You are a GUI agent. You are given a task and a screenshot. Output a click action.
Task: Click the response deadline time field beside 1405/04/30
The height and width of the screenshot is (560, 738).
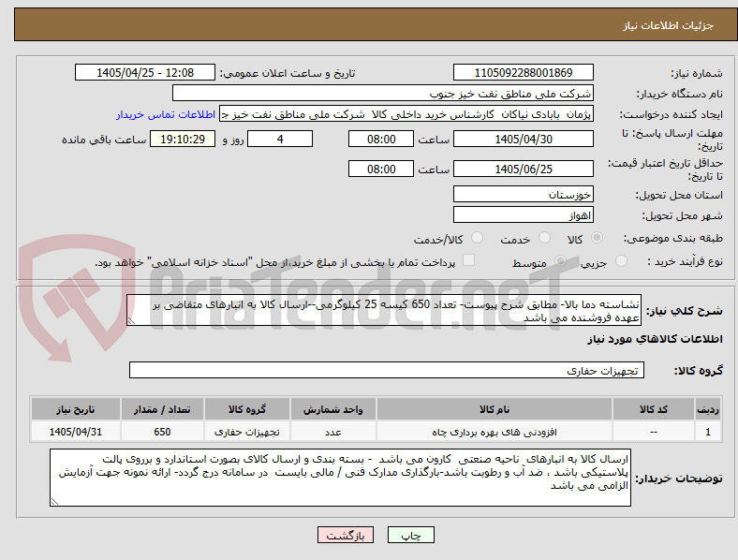point(381,139)
